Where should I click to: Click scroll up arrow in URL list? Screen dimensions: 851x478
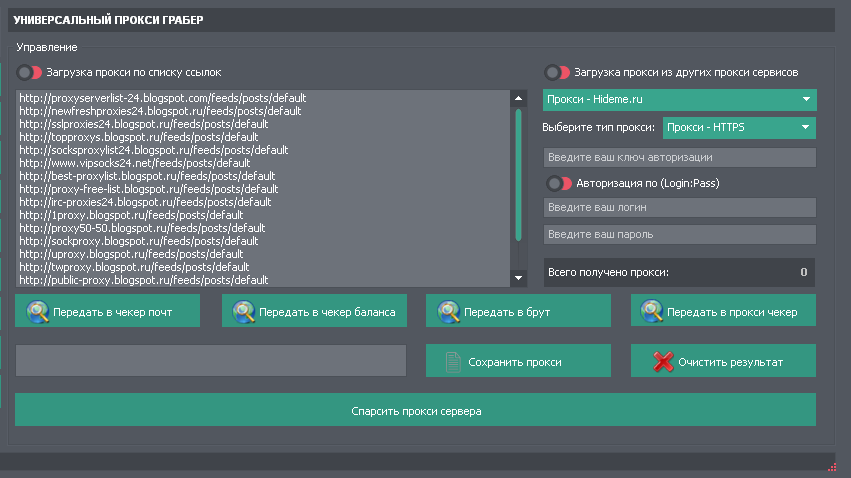pos(518,98)
